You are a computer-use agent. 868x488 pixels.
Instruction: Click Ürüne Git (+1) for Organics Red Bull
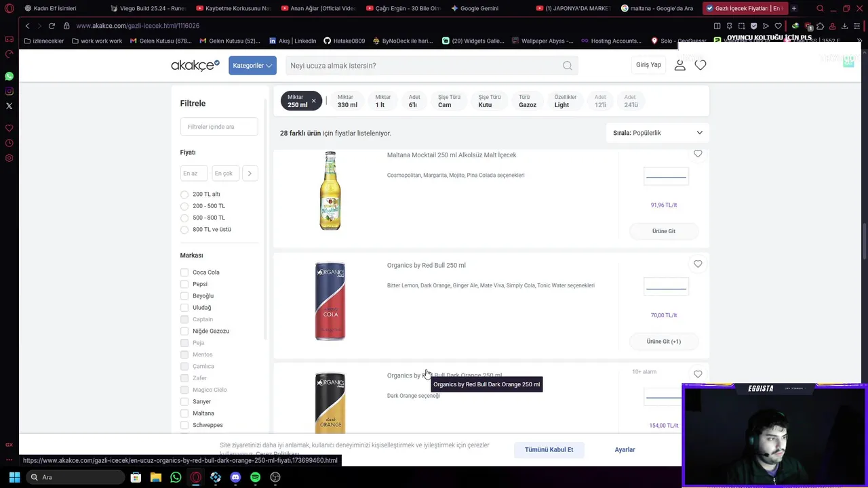click(664, 342)
